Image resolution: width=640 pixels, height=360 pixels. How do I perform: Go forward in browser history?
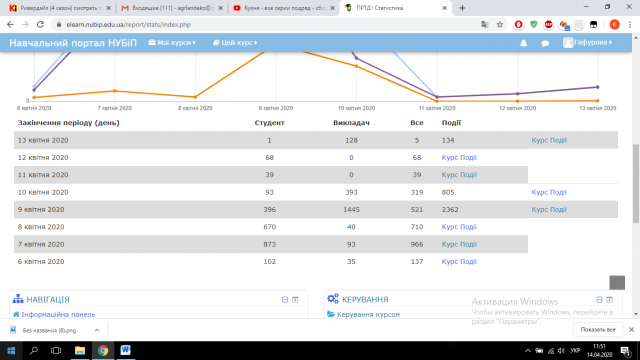click(25, 24)
